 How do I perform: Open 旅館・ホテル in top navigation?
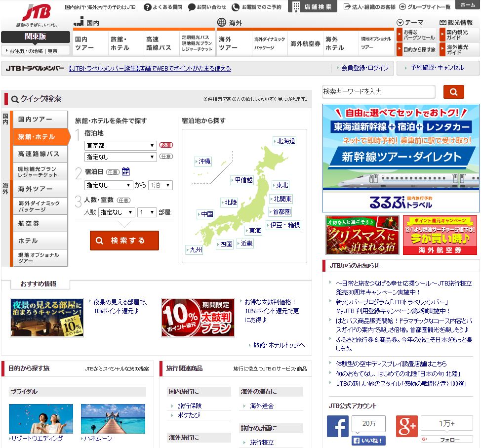click(126, 43)
